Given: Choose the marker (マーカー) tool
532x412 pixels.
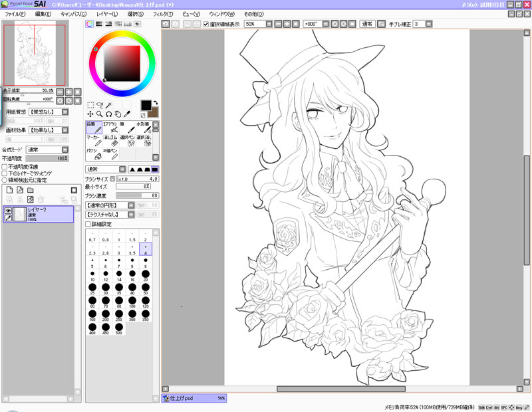Looking at the screenshot, I should tap(94, 141).
